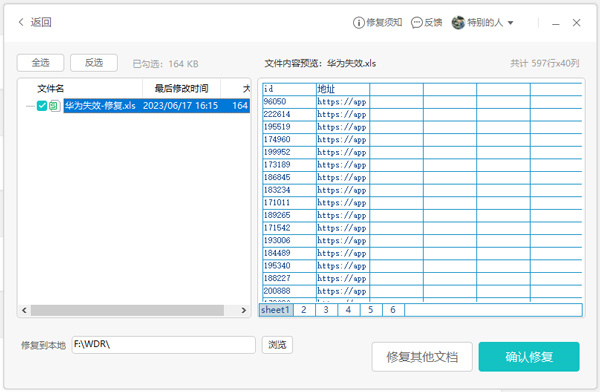Switch to sheet tab 5
This screenshot has width=600, height=392.
point(370,310)
